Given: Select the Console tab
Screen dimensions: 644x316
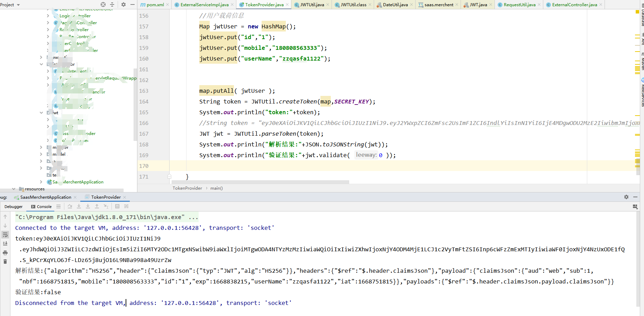Looking at the screenshot, I should (42, 207).
